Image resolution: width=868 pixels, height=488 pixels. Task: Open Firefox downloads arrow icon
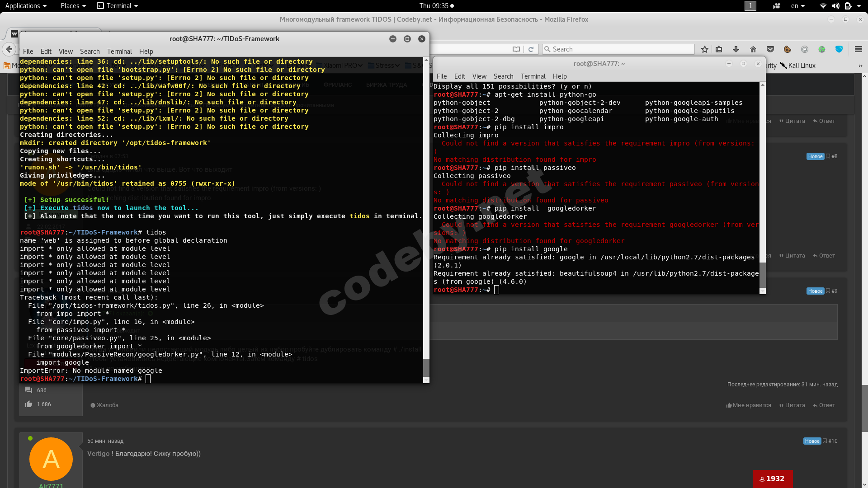tap(736, 49)
